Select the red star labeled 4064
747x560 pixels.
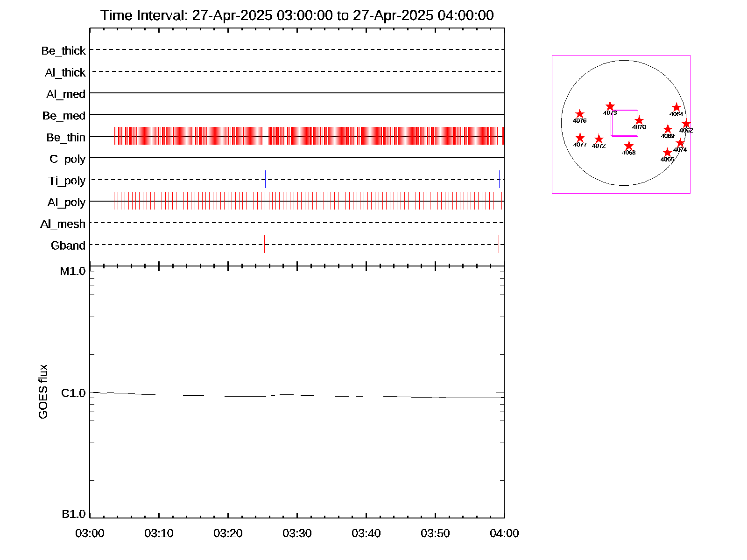pyautogui.click(x=677, y=108)
